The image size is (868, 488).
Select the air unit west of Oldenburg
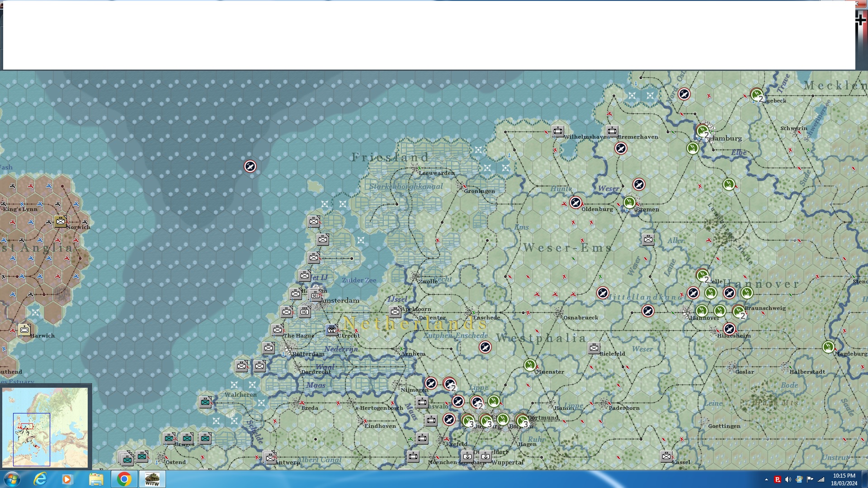click(x=575, y=202)
